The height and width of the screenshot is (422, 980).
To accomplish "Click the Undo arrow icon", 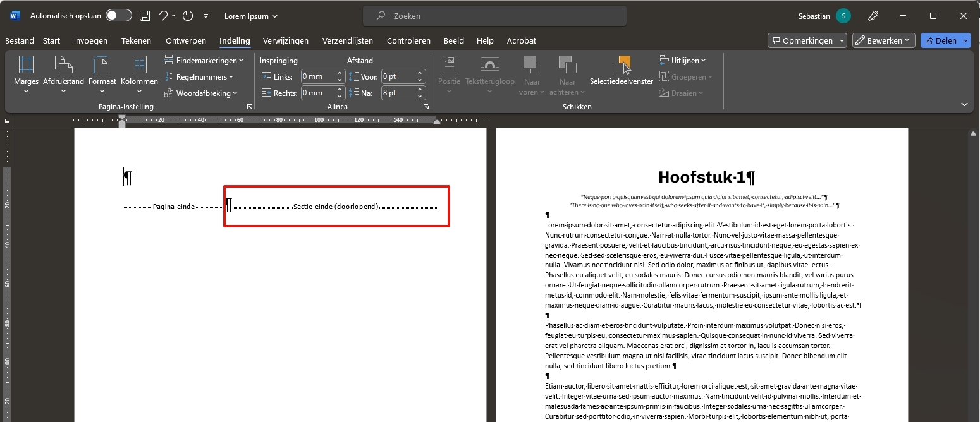I will pos(163,16).
